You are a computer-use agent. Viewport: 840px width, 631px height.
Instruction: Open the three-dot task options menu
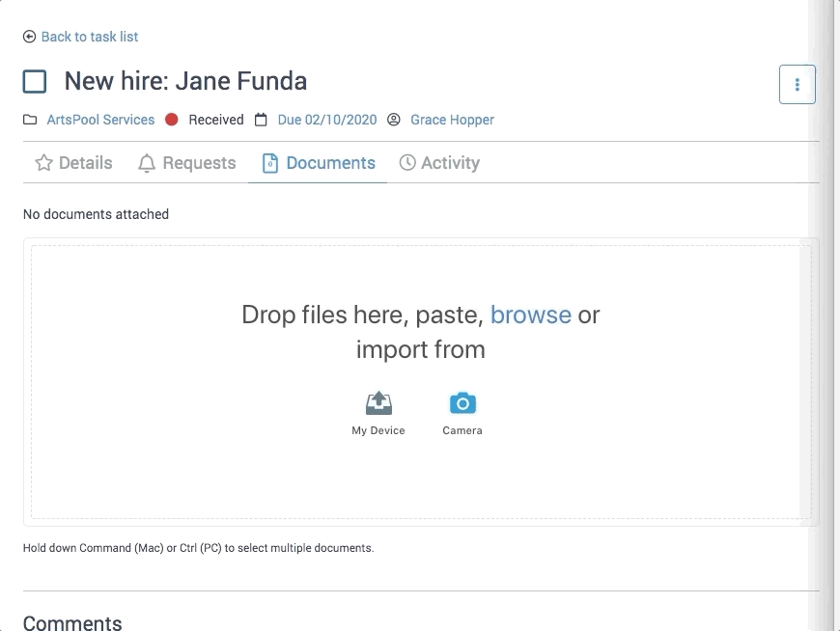coord(798,85)
